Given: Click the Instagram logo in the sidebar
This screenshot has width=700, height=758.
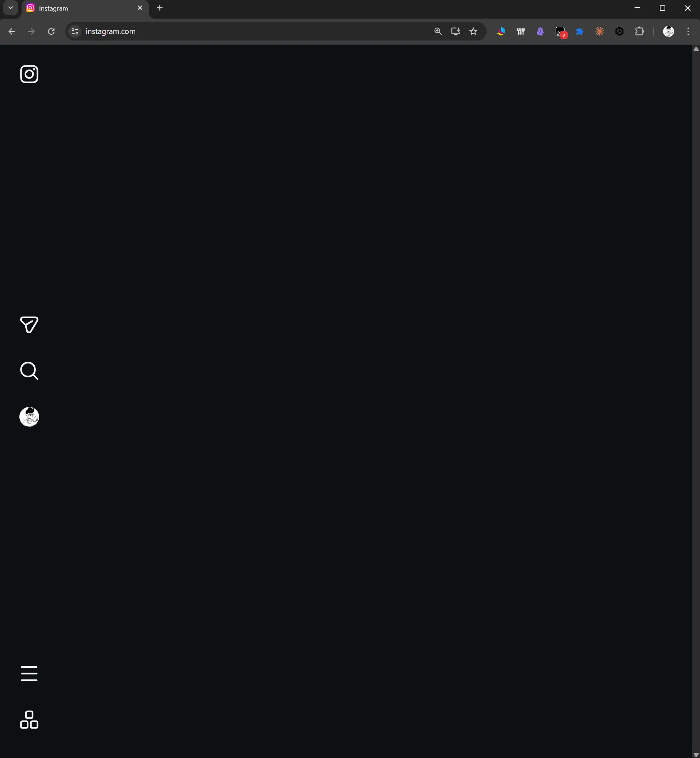Looking at the screenshot, I should (x=29, y=74).
